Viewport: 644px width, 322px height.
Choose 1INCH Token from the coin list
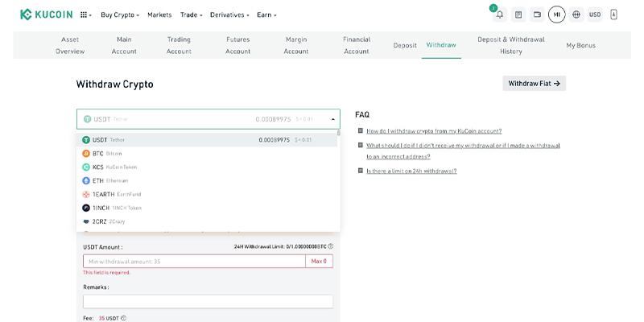[207, 208]
